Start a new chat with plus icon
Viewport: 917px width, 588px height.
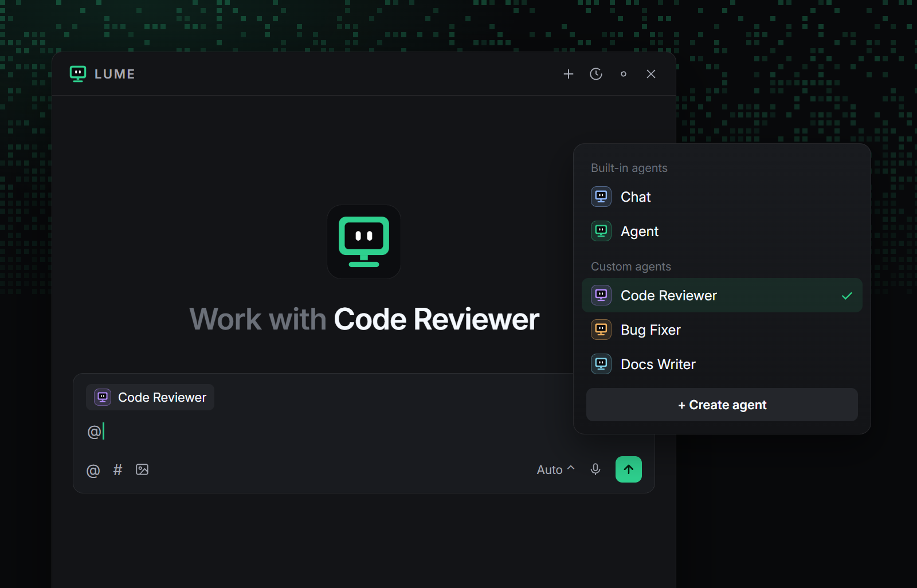(568, 74)
